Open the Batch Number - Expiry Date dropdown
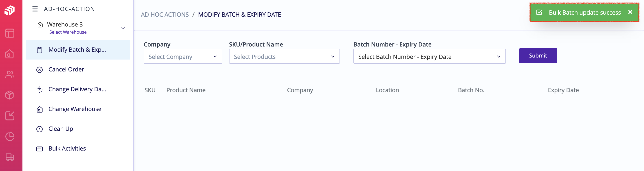644x171 pixels. point(429,56)
